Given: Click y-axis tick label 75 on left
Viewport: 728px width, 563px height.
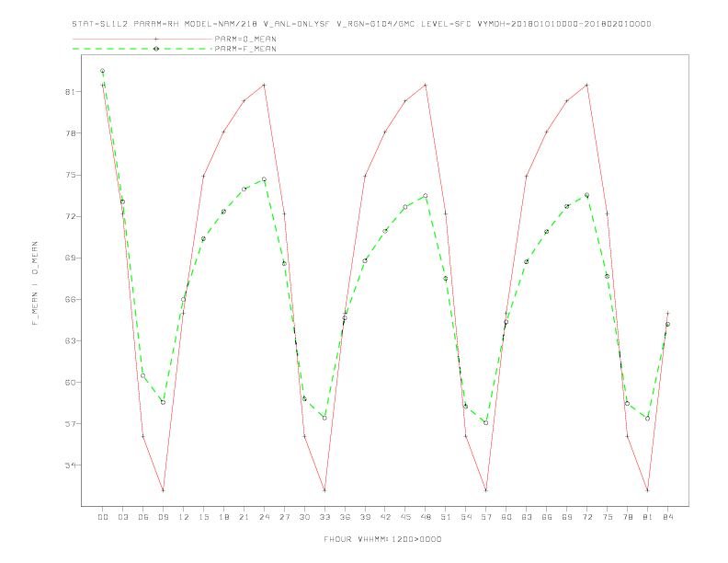Looking at the screenshot, I should [70, 175].
